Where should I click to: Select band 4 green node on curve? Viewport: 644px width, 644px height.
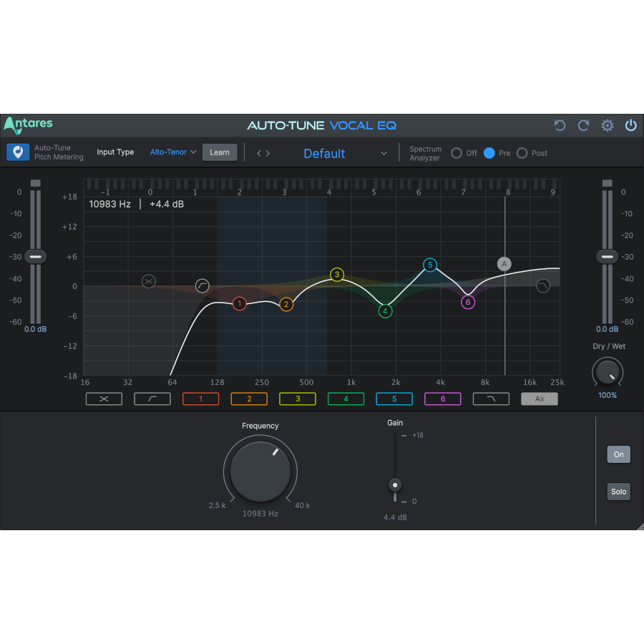385,311
